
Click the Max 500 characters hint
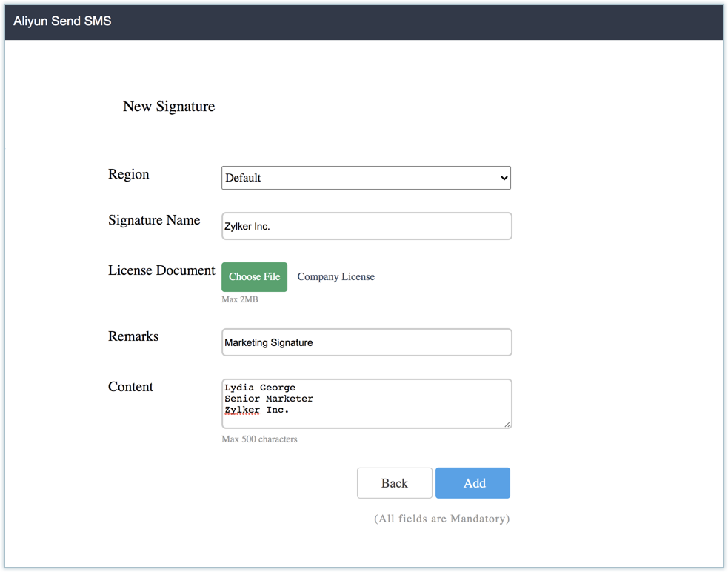click(259, 439)
